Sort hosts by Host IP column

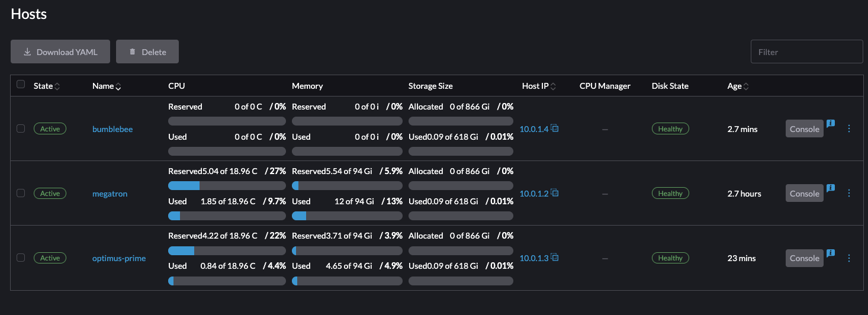[553, 86]
